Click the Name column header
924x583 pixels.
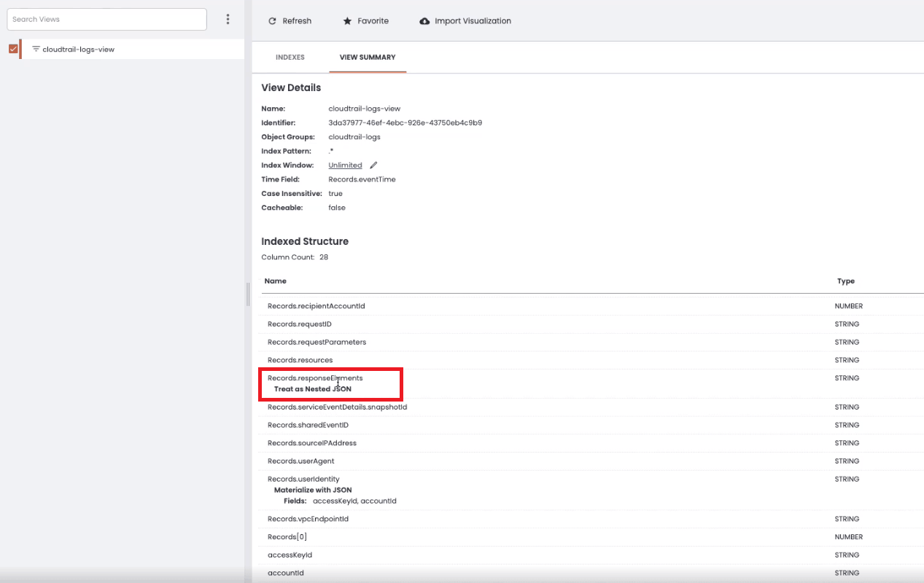pyautogui.click(x=275, y=281)
